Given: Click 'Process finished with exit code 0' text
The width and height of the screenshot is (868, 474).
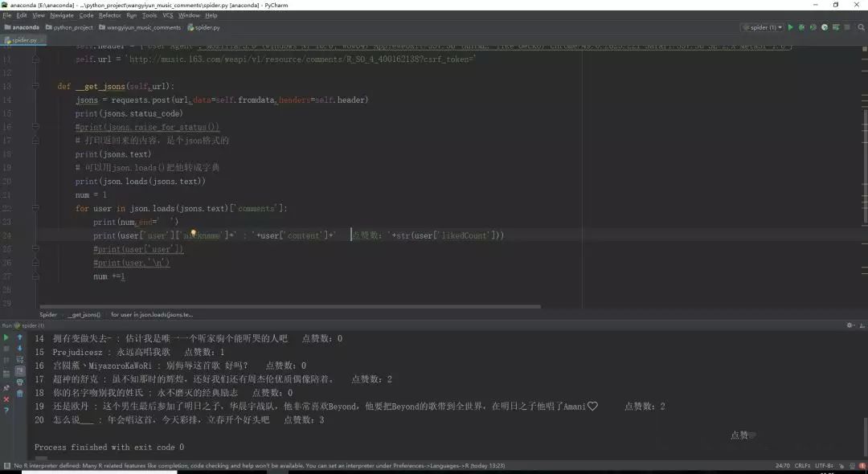Looking at the screenshot, I should [109, 447].
